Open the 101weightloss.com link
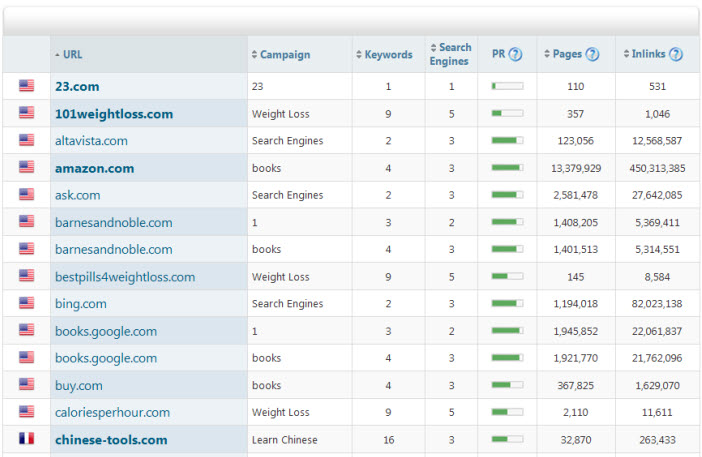The width and height of the screenshot is (702, 457). (114, 114)
